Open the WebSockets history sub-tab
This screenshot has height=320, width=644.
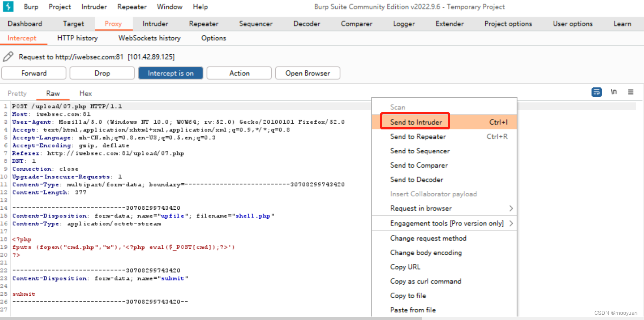click(150, 38)
